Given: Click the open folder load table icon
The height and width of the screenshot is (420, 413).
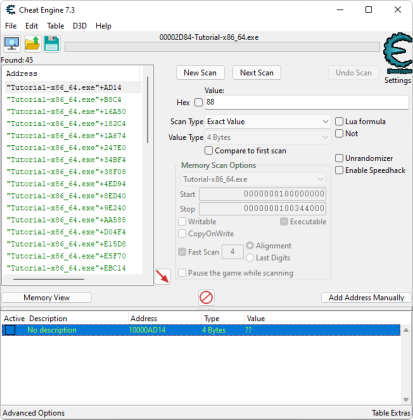Looking at the screenshot, I should point(32,44).
